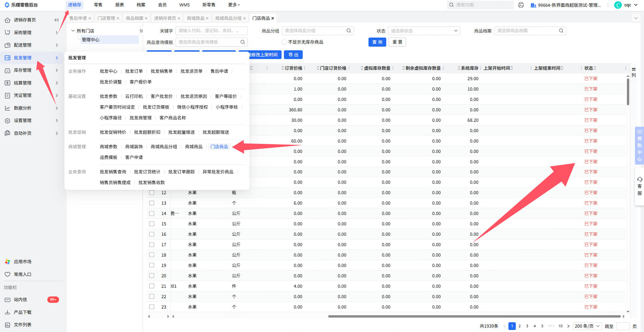Click the 帮助中心 help widget
Viewport: 644px width, 332px height.
639,146
